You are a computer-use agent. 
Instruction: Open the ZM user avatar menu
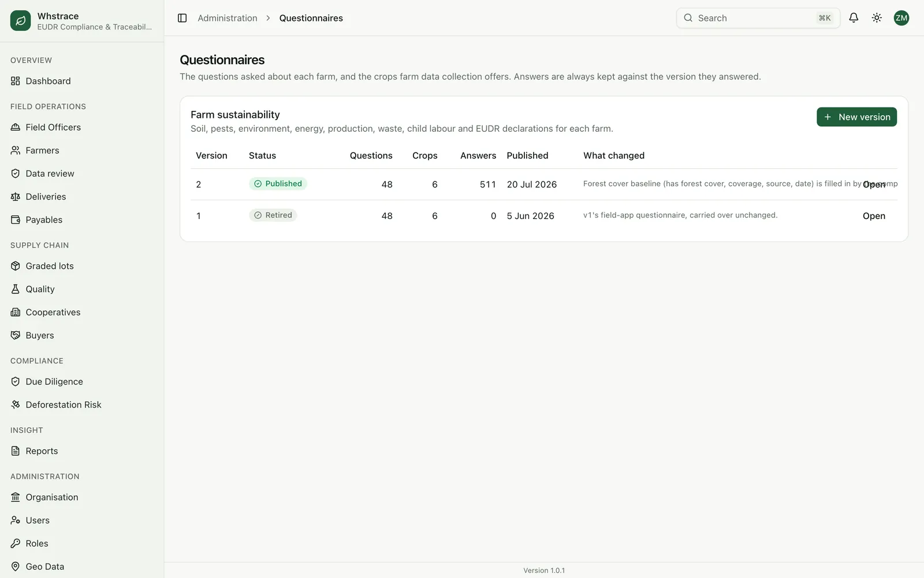(x=901, y=18)
